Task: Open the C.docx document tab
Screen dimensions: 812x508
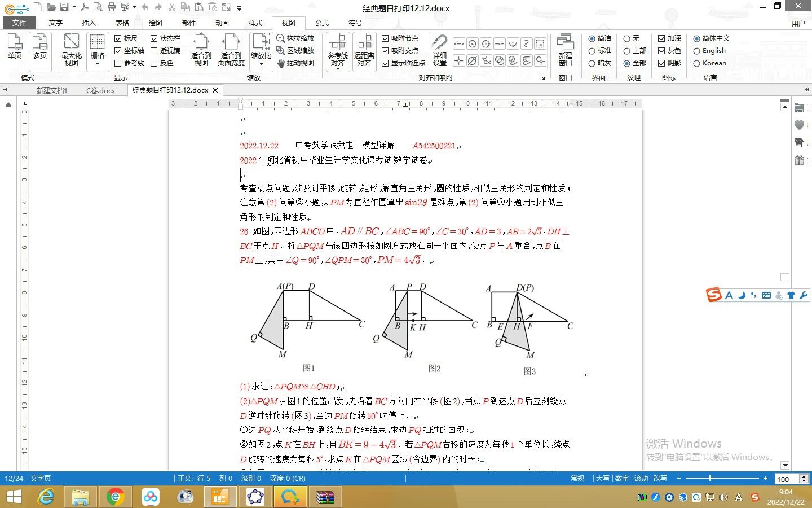Action: 100,90
